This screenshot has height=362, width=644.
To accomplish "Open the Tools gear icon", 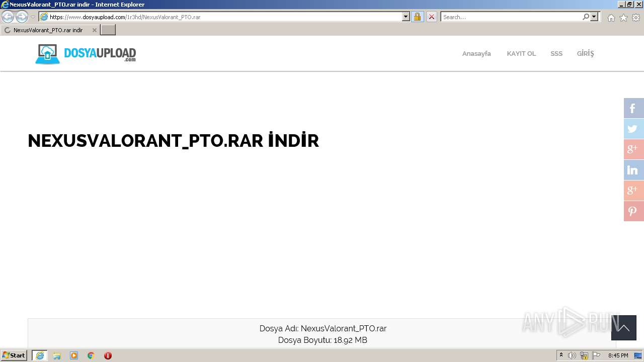I will (636, 18).
